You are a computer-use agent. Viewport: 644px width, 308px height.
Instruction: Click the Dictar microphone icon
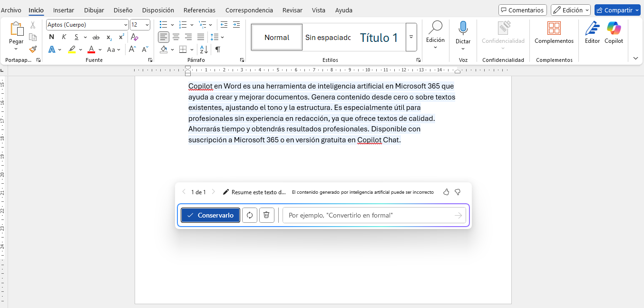(x=463, y=29)
